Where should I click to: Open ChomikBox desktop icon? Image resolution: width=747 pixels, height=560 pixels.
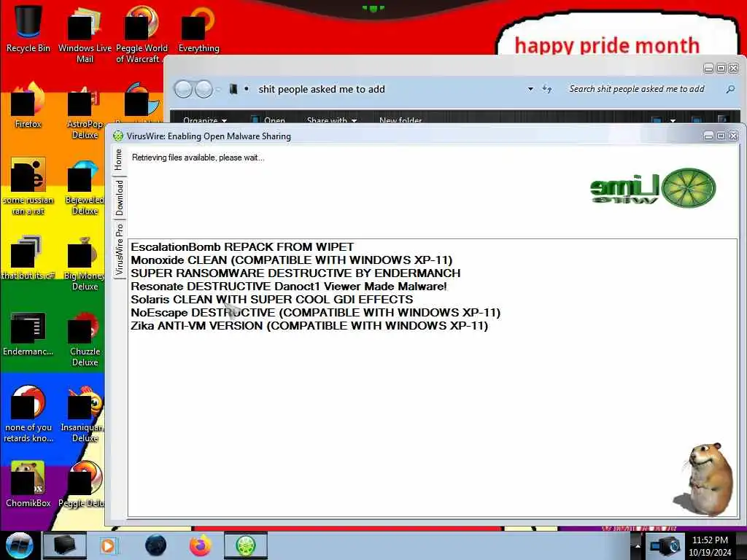(x=28, y=485)
